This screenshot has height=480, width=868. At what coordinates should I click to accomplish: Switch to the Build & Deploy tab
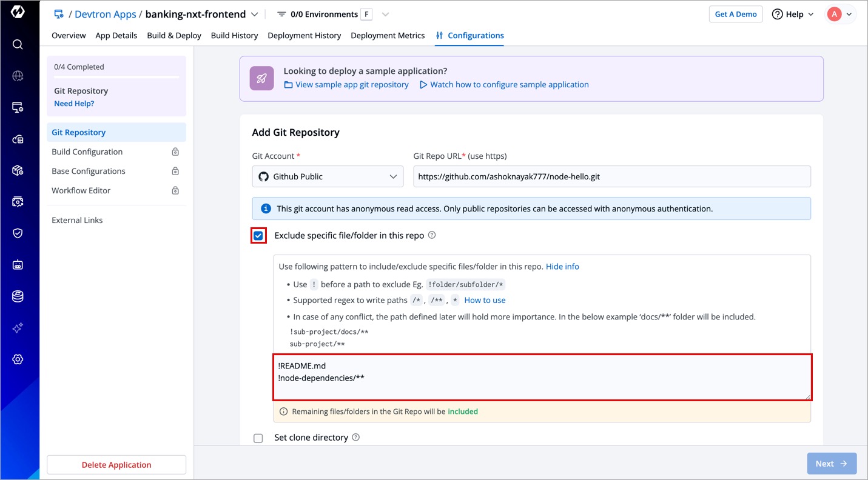(174, 36)
